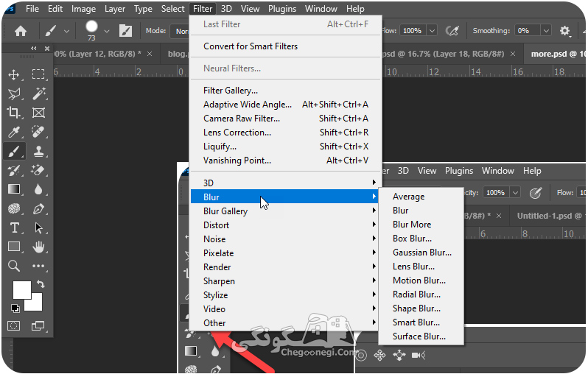Click the Home icon in options bar
The height and width of the screenshot is (374, 588).
(x=21, y=31)
